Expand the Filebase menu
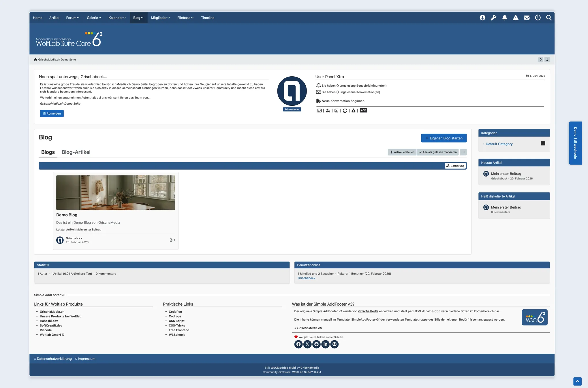Image resolution: width=588 pixels, height=388 pixels. coord(185,18)
